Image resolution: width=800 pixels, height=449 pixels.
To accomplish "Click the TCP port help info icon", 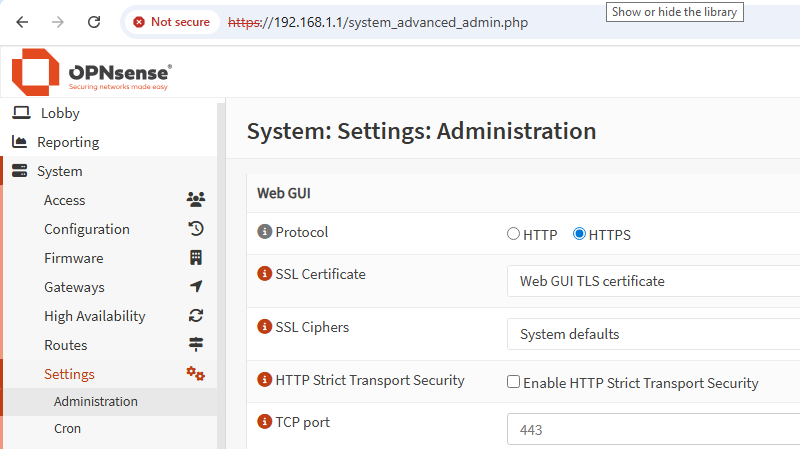I will pyautogui.click(x=264, y=422).
